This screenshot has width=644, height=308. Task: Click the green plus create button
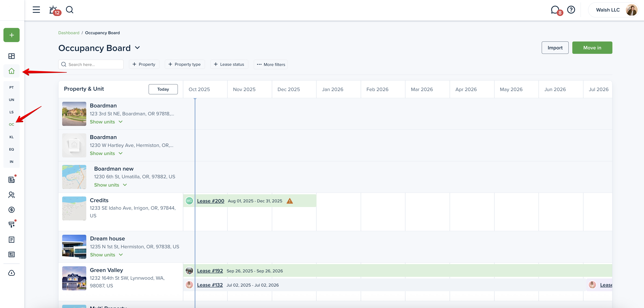point(12,35)
